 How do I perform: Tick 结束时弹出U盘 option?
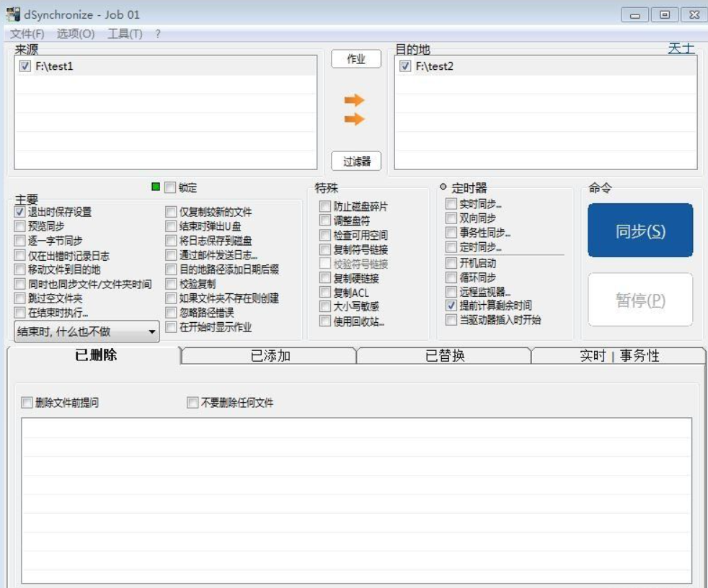coord(171,226)
